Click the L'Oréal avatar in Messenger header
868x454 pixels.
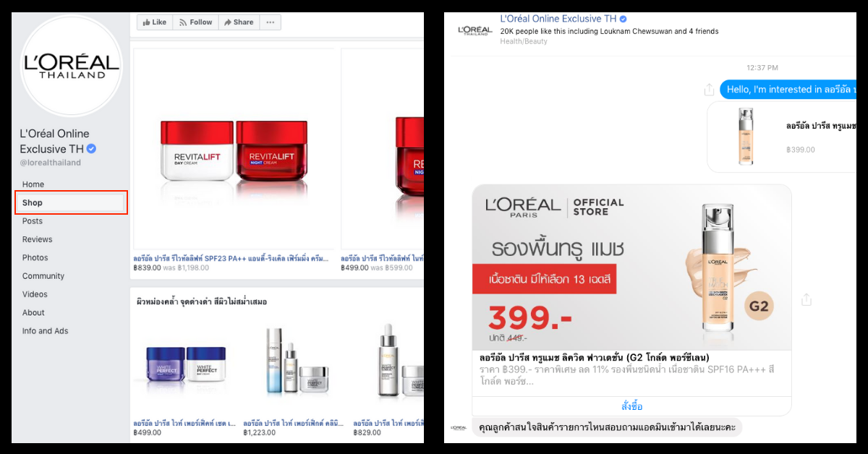(475, 30)
